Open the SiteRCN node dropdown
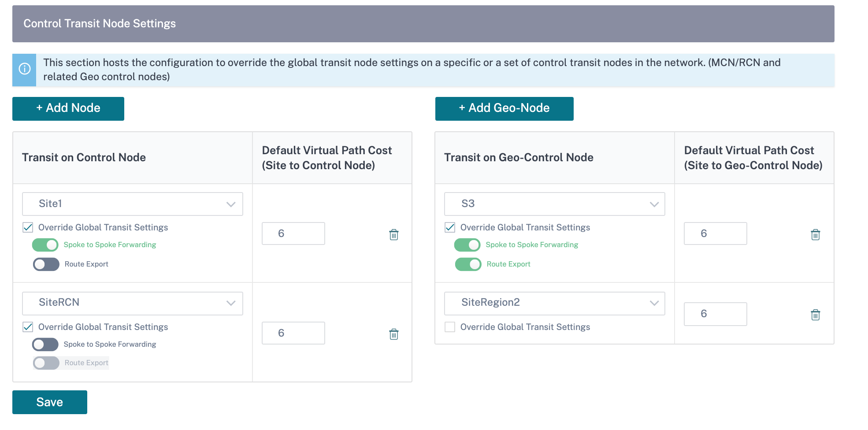Image resolution: width=868 pixels, height=430 pixels. pyautogui.click(x=133, y=303)
